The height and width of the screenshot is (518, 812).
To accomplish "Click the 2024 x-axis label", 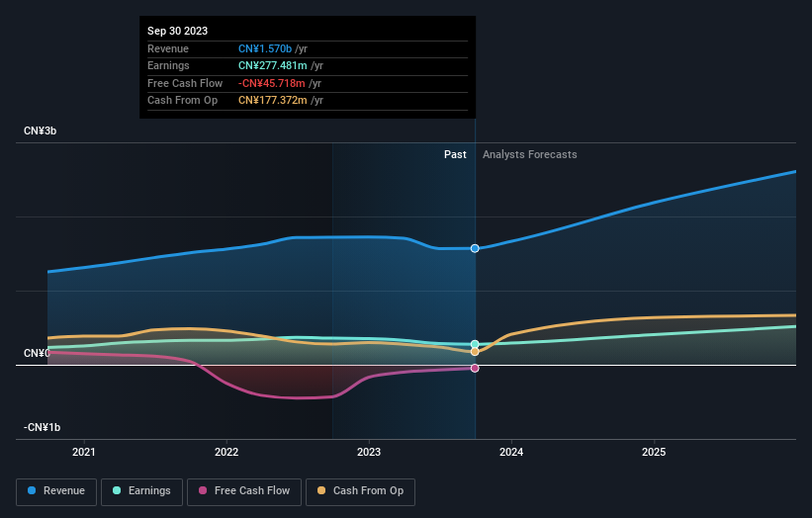I will pos(511,452).
